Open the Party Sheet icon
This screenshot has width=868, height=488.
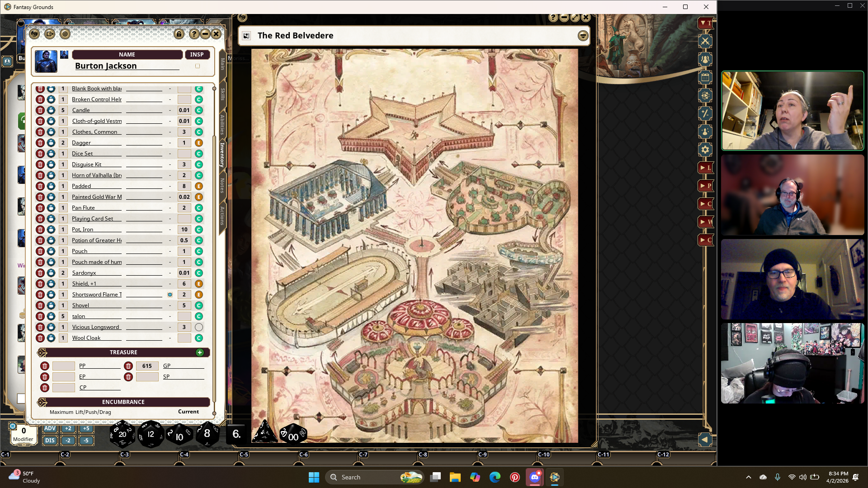[705, 60]
